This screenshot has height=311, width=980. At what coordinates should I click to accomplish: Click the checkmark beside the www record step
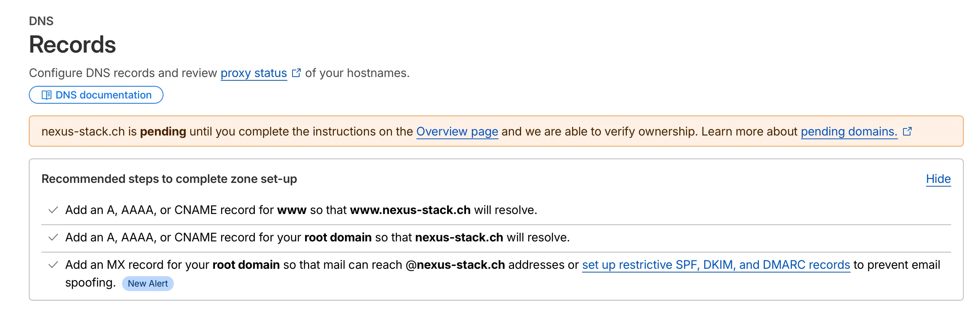(53, 210)
